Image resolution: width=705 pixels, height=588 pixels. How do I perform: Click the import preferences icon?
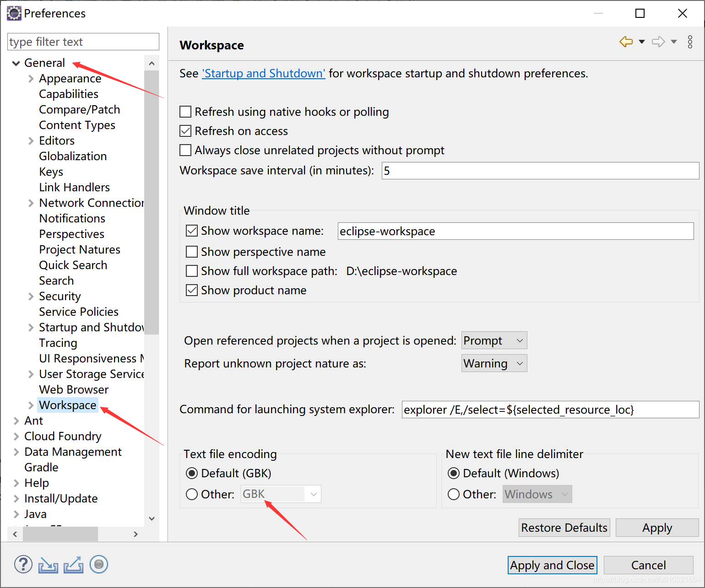point(48,564)
